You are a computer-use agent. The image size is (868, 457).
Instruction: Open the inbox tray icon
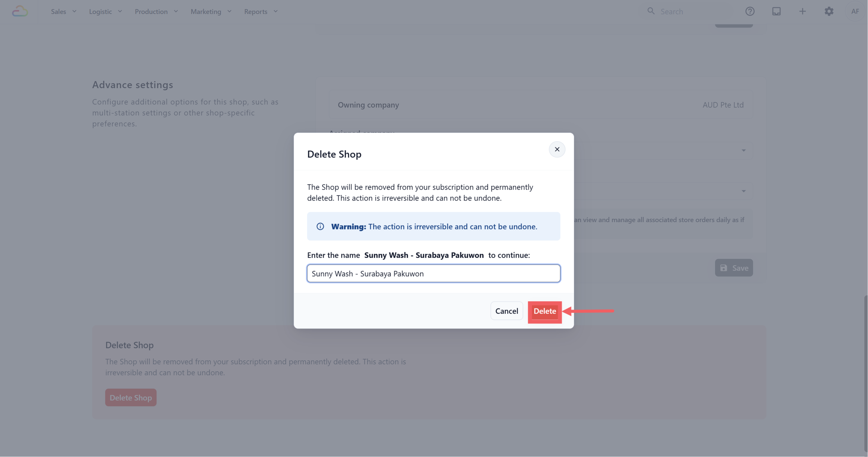pos(776,12)
